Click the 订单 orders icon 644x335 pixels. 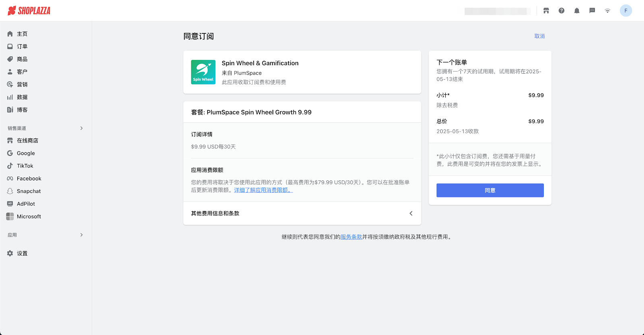(x=10, y=47)
